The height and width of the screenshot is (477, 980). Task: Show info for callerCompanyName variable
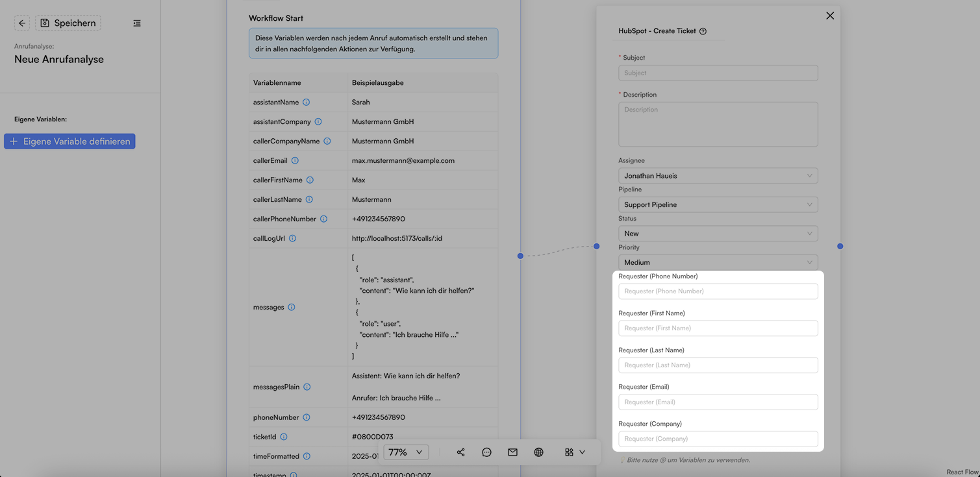(x=327, y=141)
